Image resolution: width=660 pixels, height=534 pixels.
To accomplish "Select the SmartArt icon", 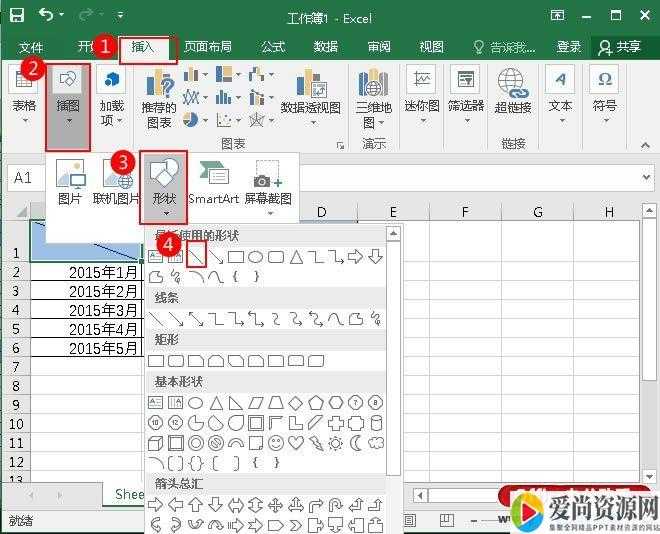I will coord(213,181).
